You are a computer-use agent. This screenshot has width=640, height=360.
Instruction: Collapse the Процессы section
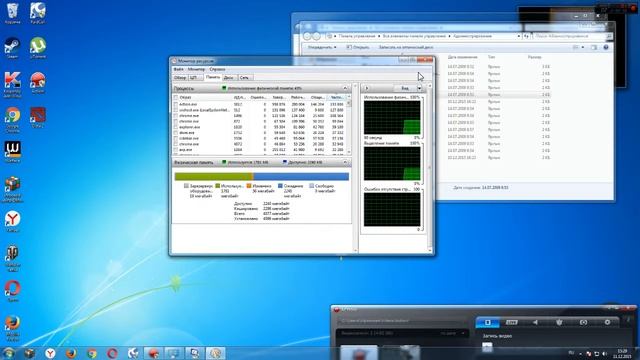coord(345,88)
